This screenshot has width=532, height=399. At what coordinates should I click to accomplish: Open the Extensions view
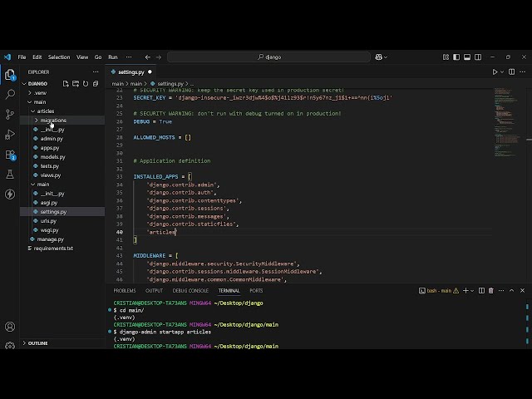(10, 155)
